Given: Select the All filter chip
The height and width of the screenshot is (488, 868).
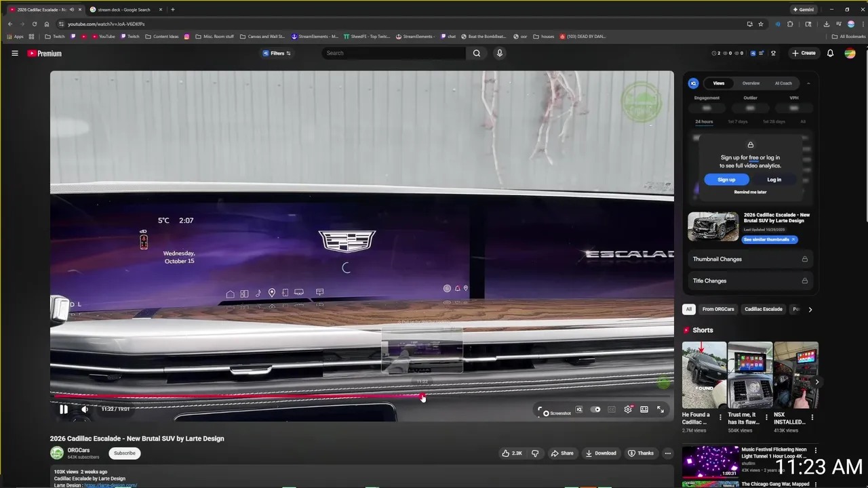Looking at the screenshot, I should (688, 309).
